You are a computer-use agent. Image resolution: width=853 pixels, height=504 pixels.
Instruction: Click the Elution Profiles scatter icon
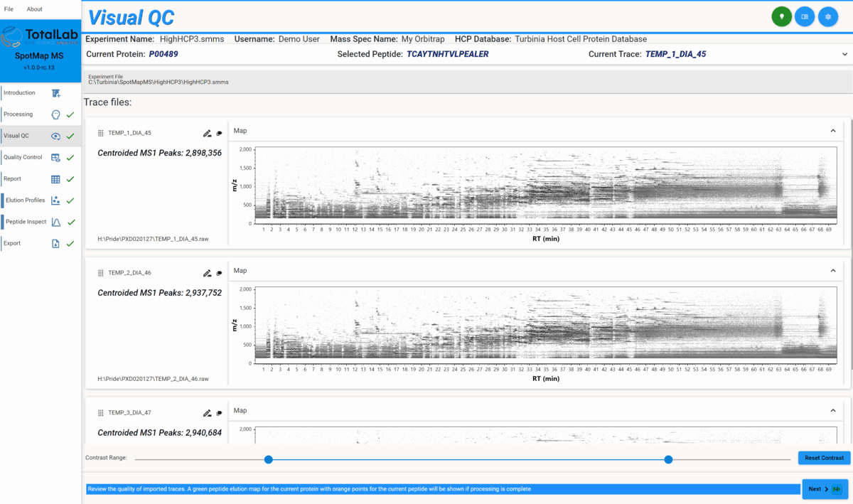[x=56, y=200]
